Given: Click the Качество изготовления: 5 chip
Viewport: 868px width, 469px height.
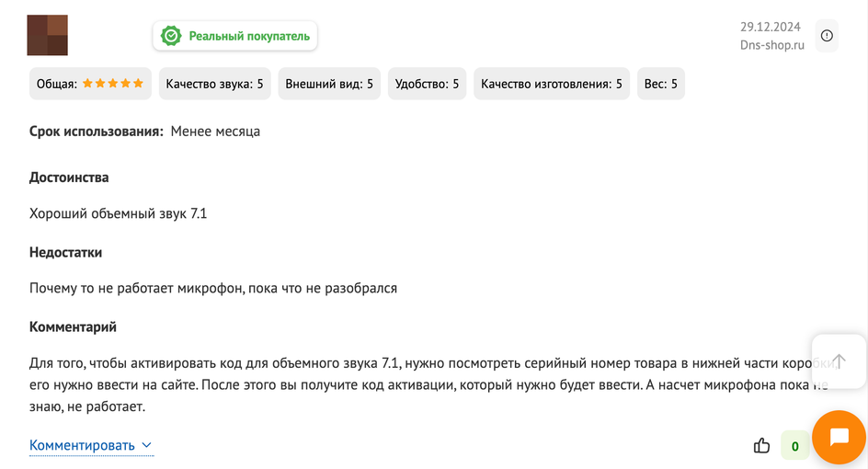Looking at the screenshot, I should coord(552,84).
